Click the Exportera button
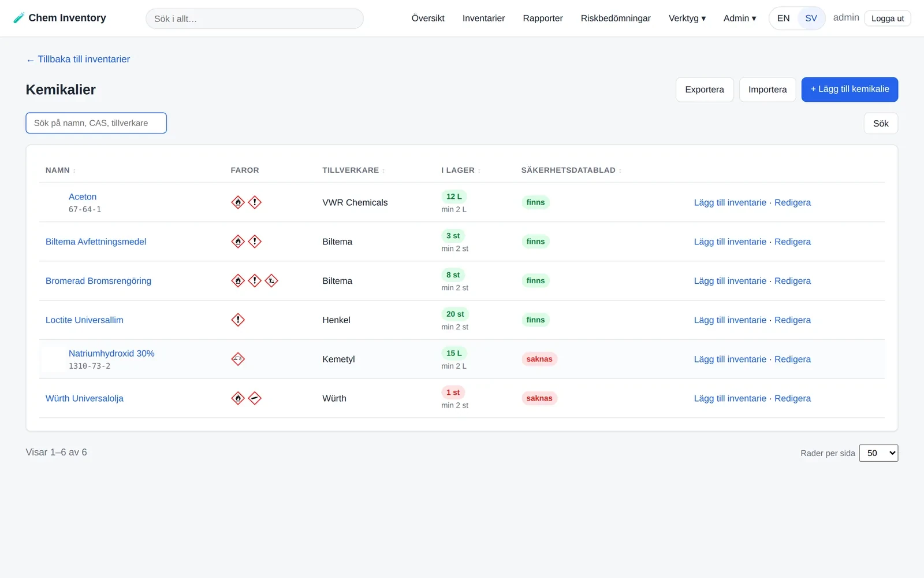This screenshot has height=578, width=924. pyautogui.click(x=705, y=90)
